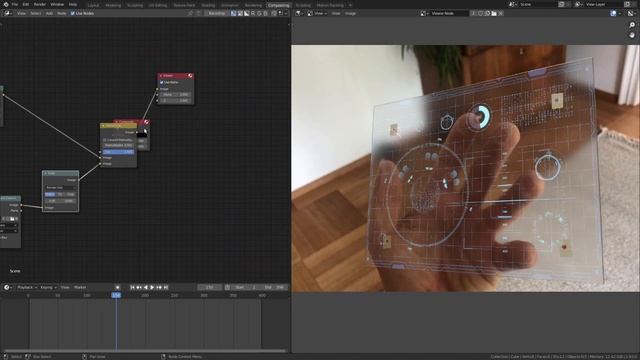The width and height of the screenshot is (640, 360).
Task: Switch to the Animation workspace tab
Action: point(229,5)
